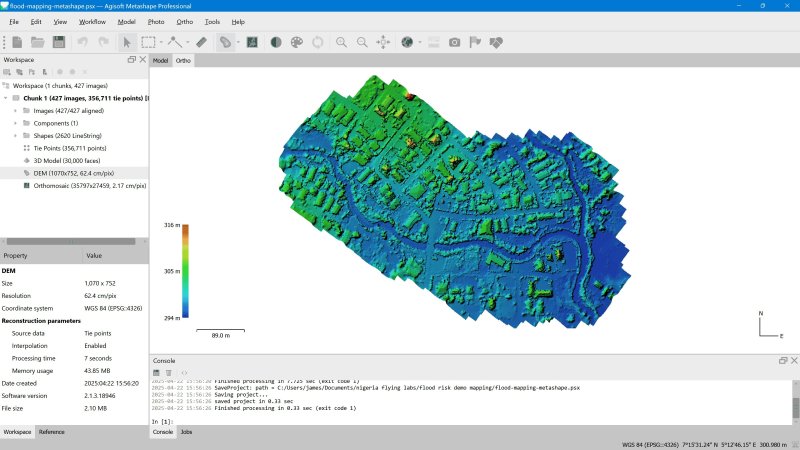Screen dimensions: 800x450
Task: Open the Ortho menu
Action: (185, 22)
